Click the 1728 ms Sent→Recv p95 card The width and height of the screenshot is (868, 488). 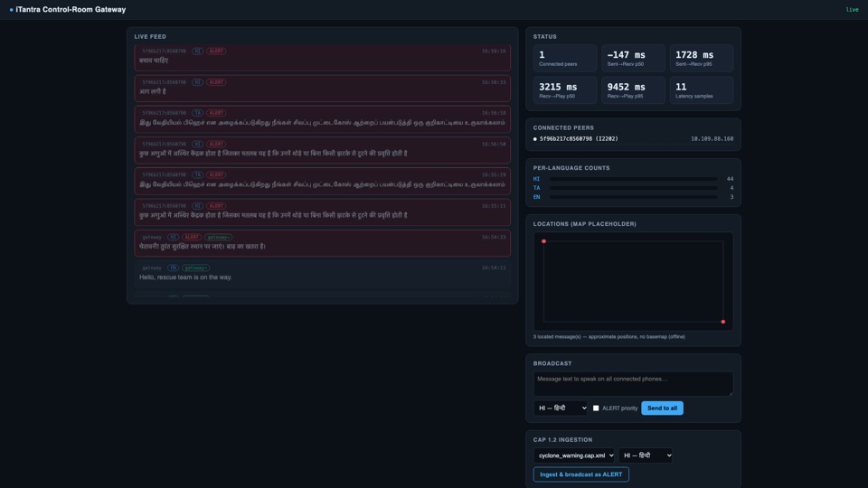702,58
